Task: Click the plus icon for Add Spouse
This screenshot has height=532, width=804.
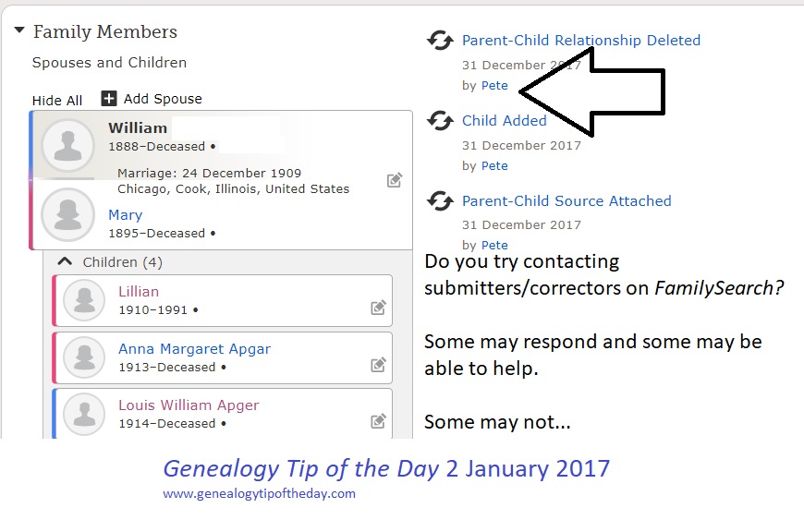Action: pyautogui.click(x=109, y=99)
